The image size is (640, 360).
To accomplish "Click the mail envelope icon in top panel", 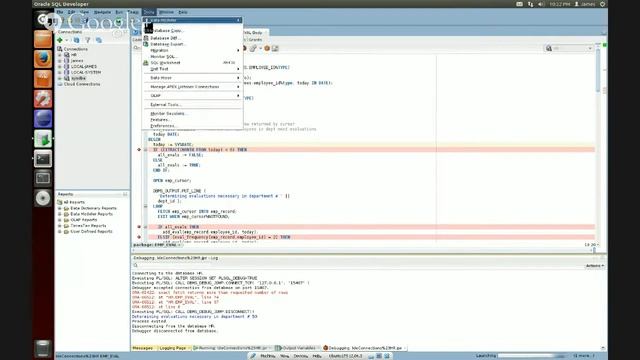I will coord(519,4).
